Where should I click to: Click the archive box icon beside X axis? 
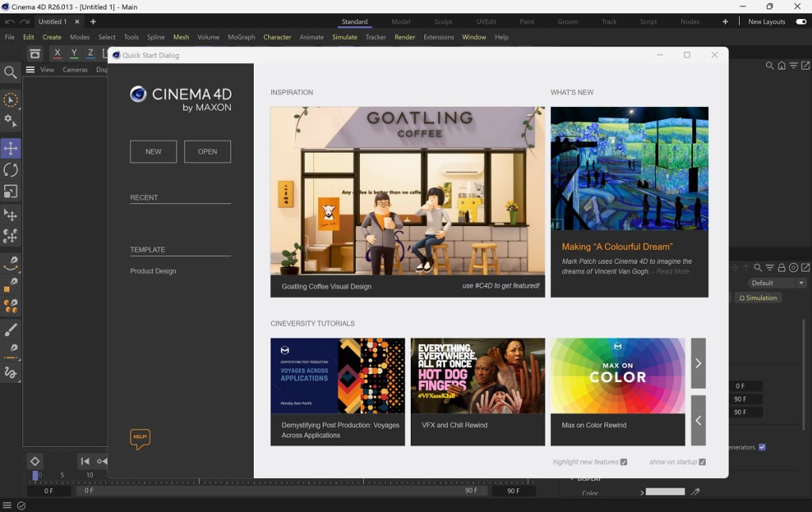[35, 53]
